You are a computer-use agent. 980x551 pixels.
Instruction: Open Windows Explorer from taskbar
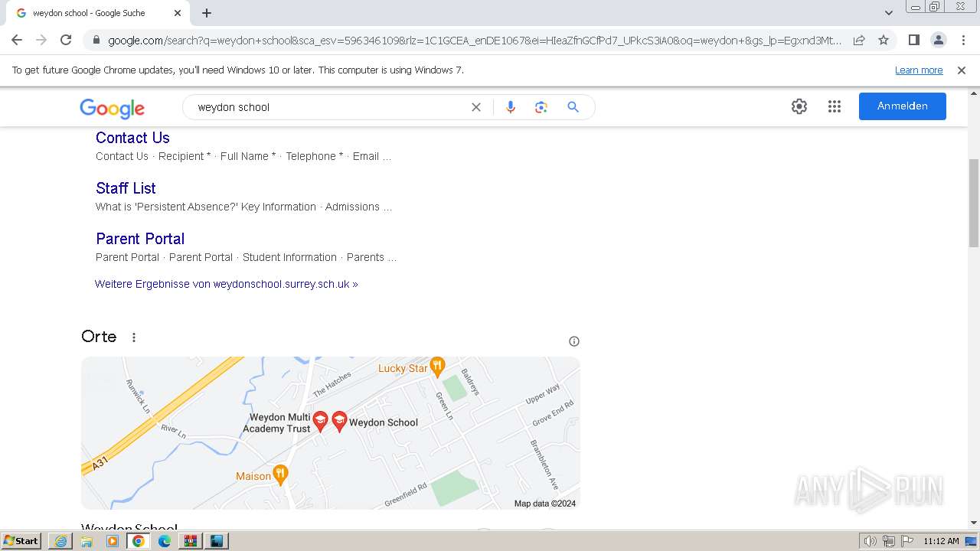[87, 541]
